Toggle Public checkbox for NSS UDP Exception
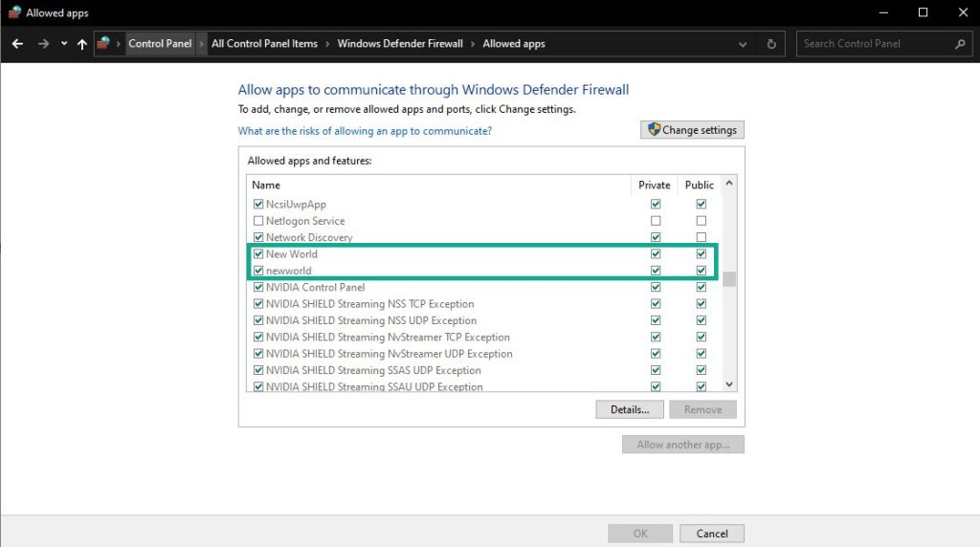 point(702,320)
